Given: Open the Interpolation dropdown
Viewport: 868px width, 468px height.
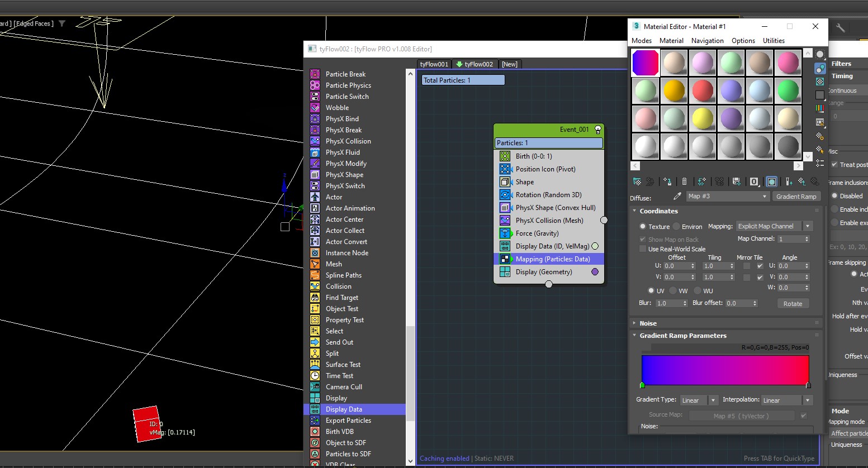Looking at the screenshot, I should tap(787, 400).
